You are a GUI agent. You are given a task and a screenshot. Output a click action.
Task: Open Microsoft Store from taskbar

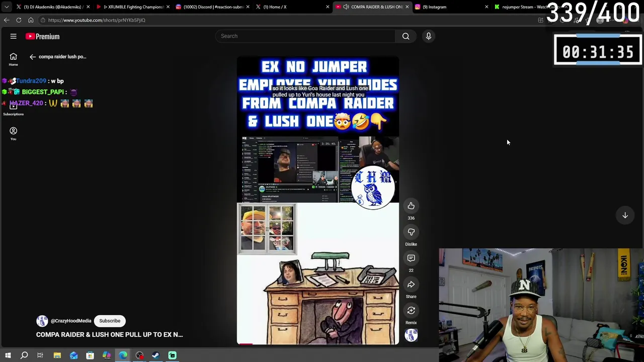coord(90,355)
